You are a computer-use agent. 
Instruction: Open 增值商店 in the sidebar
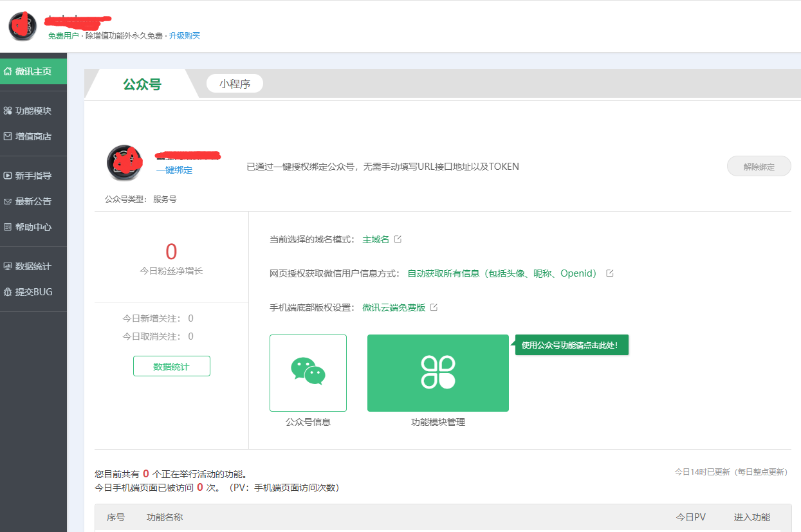click(33, 136)
